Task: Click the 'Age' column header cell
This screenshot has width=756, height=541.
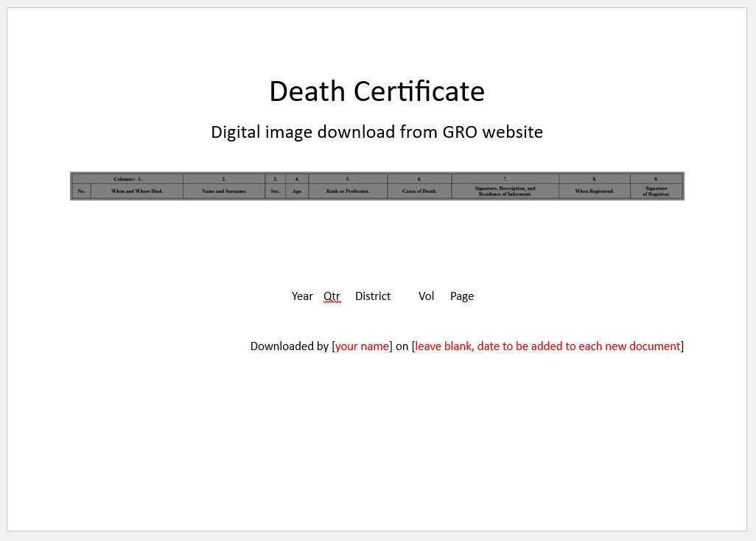Action: [297, 192]
